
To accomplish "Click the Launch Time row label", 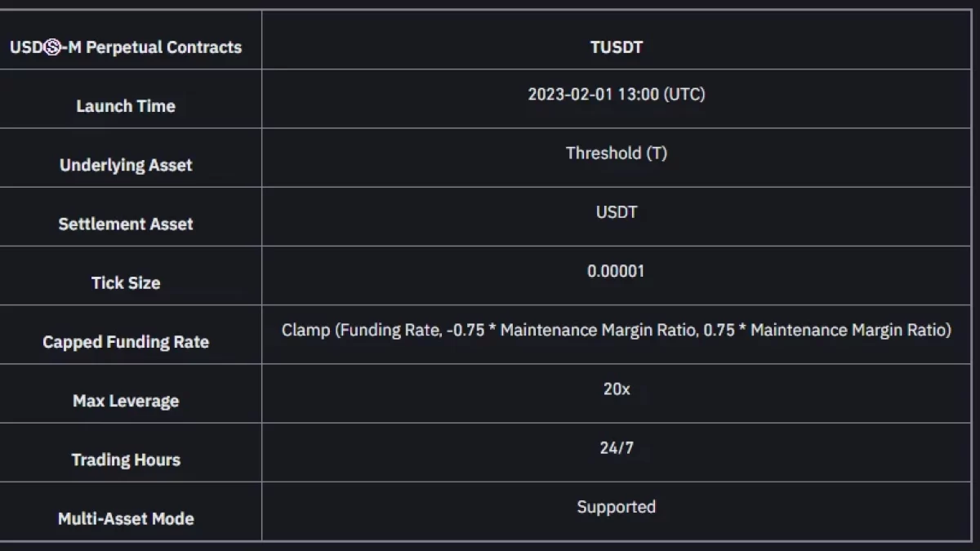I will pos(126,106).
